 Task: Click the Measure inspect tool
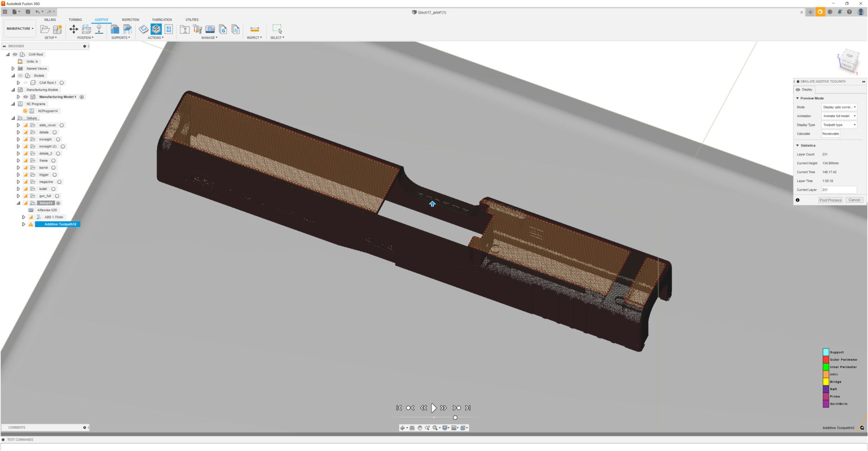pos(255,29)
